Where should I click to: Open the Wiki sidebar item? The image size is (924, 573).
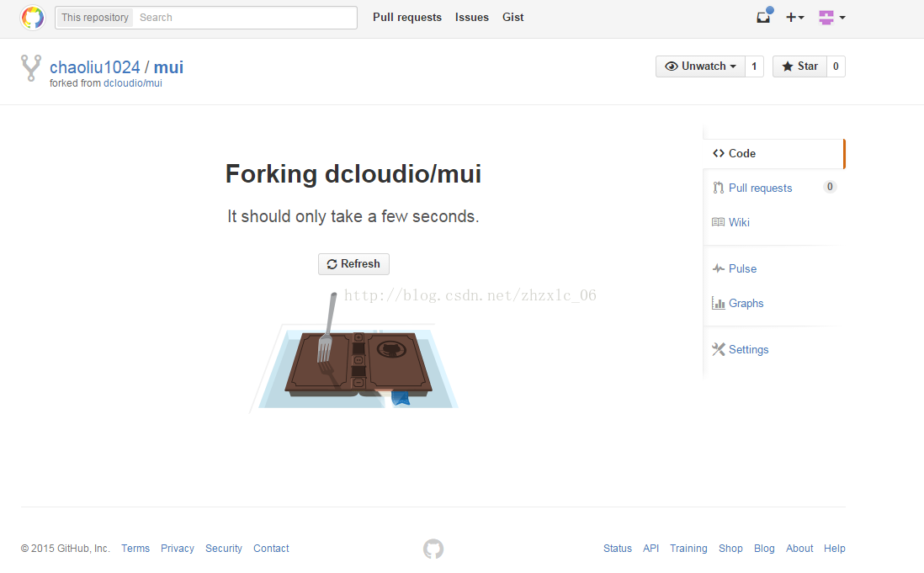[x=739, y=223]
